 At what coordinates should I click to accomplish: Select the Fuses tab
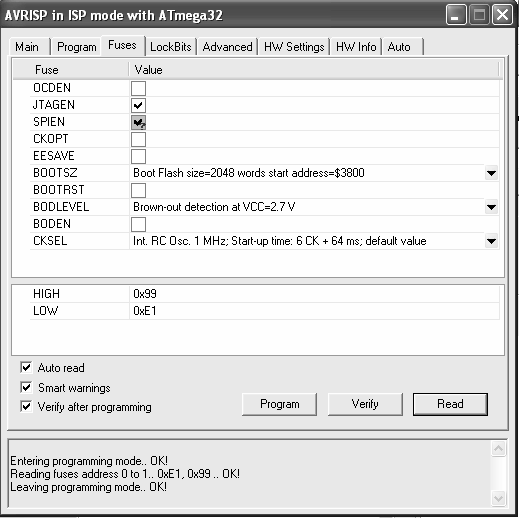click(122, 45)
